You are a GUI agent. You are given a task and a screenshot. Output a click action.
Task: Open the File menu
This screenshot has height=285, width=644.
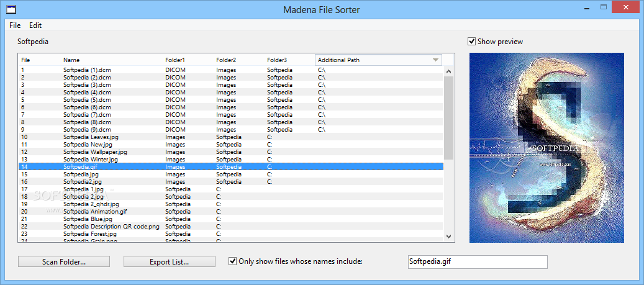tap(15, 25)
